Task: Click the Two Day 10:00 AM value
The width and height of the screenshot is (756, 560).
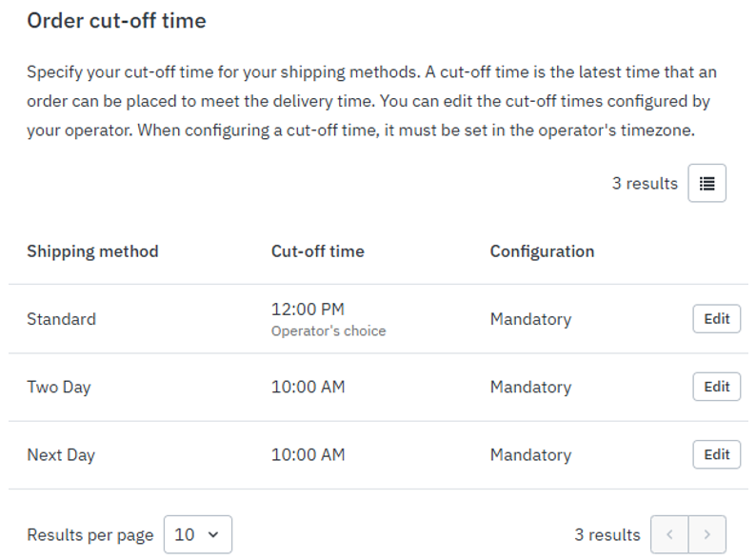Action: click(308, 387)
